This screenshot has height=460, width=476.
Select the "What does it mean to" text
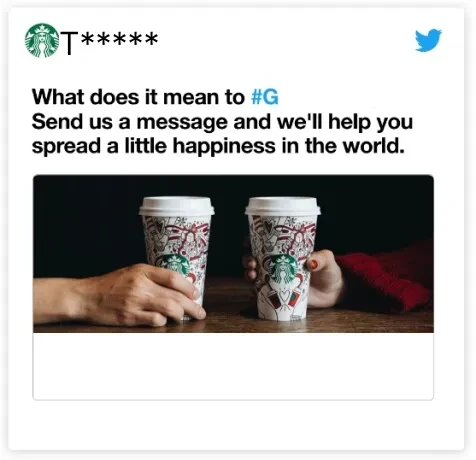[x=138, y=97]
